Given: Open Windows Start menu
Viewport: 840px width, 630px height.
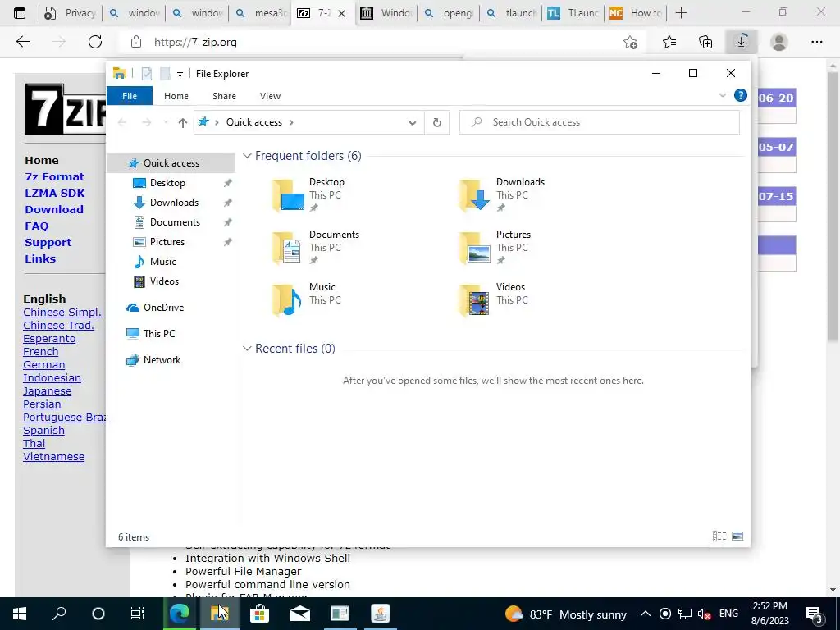Looking at the screenshot, I should point(20,614).
